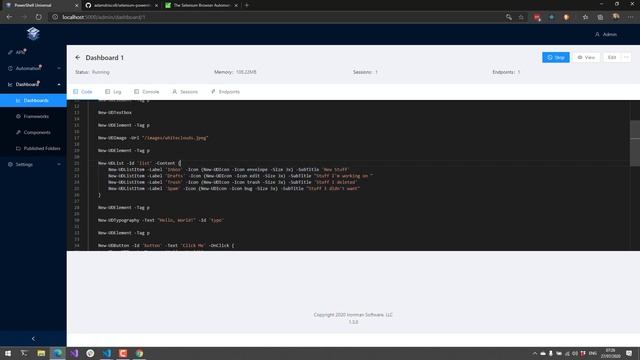This screenshot has width=640, height=360.
Task: Open Google Chrome from taskbar
Action: point(139,353)
